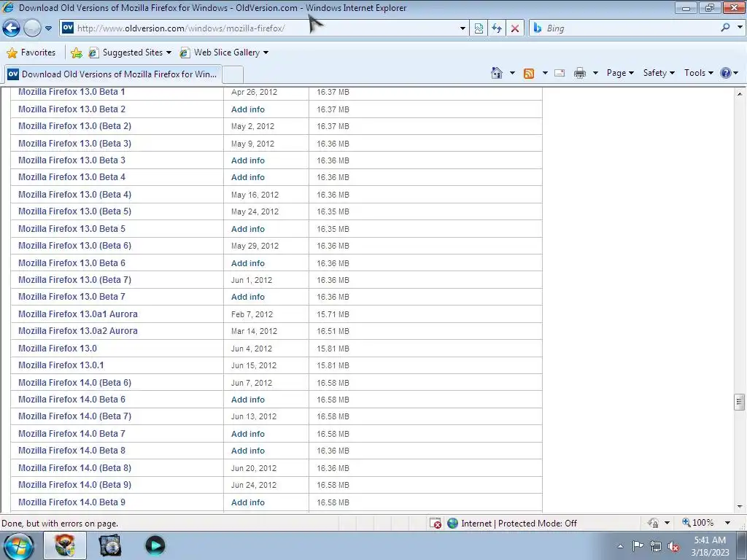Click Internet Protected Mode Off zone indicator
747x560 pixels.
coord(513,524)
